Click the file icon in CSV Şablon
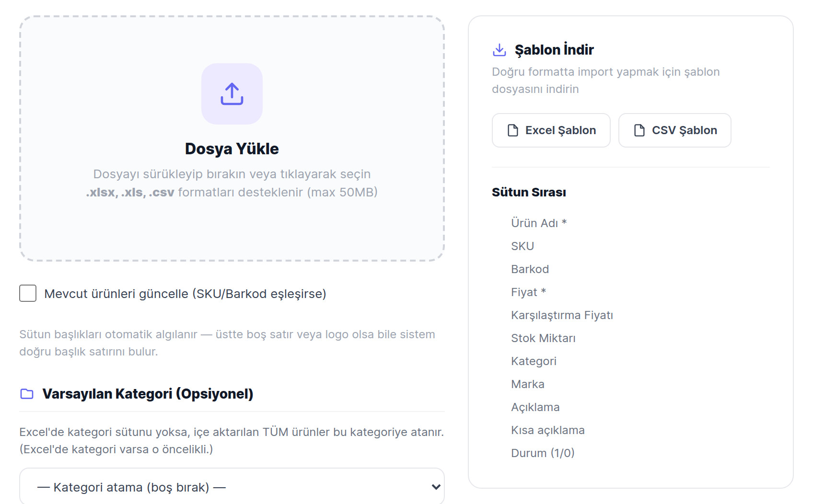 click(x=639, y=130)
